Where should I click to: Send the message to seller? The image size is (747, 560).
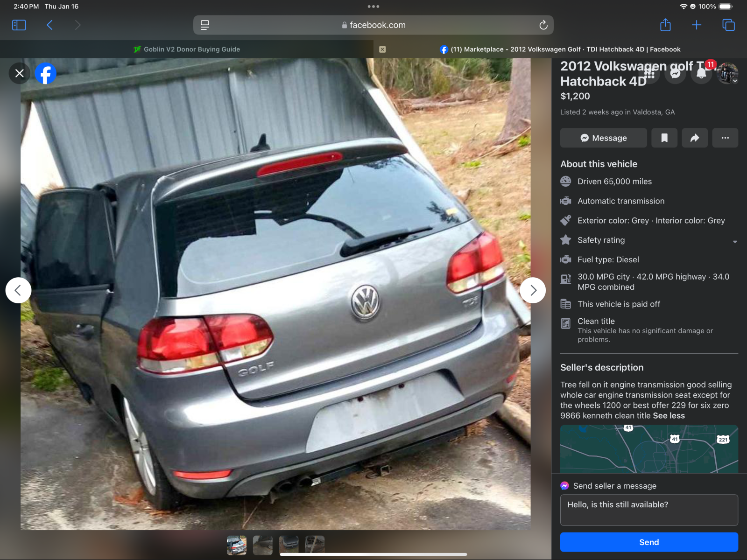(x=648, y=542)
